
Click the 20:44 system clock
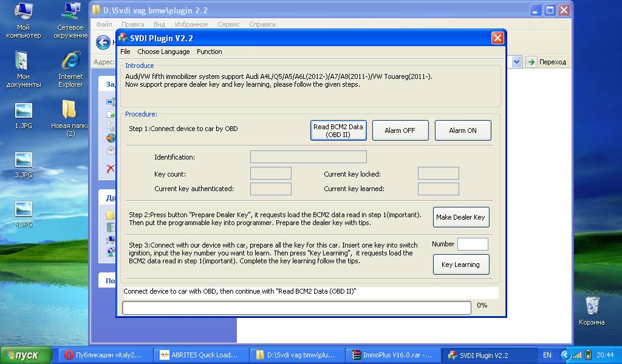[x=605, y=355]
